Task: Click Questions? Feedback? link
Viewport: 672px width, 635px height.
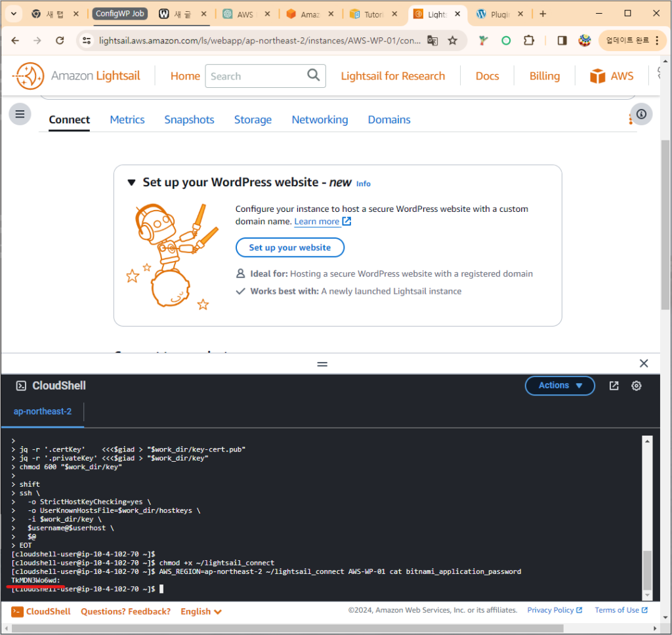Action: (125, 611)
